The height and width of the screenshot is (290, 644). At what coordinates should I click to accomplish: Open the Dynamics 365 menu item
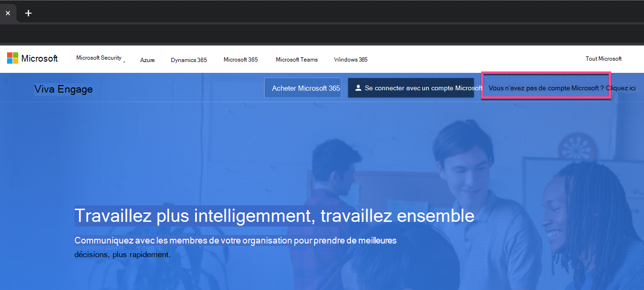(x=189, y=60)
